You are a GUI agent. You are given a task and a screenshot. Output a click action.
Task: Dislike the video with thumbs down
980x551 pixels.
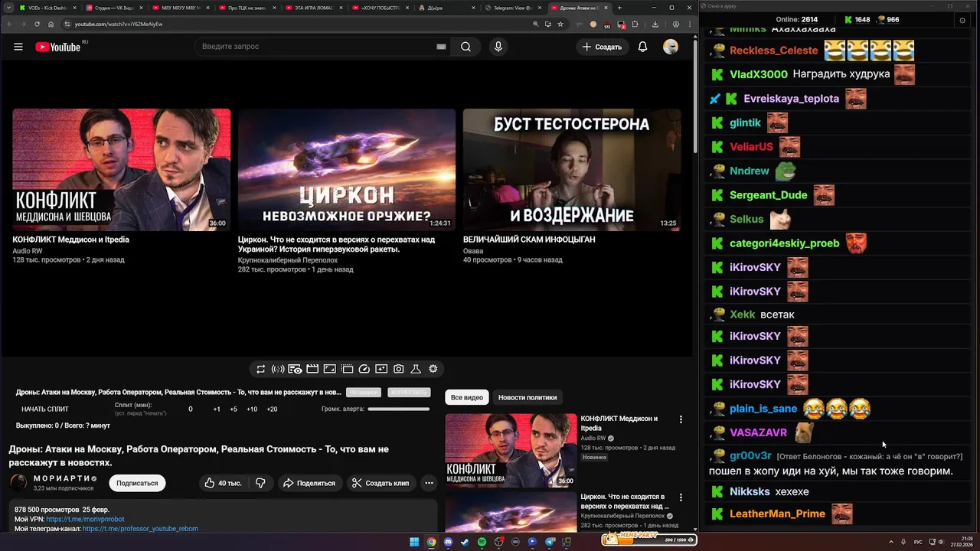click(x=260, y=483)
